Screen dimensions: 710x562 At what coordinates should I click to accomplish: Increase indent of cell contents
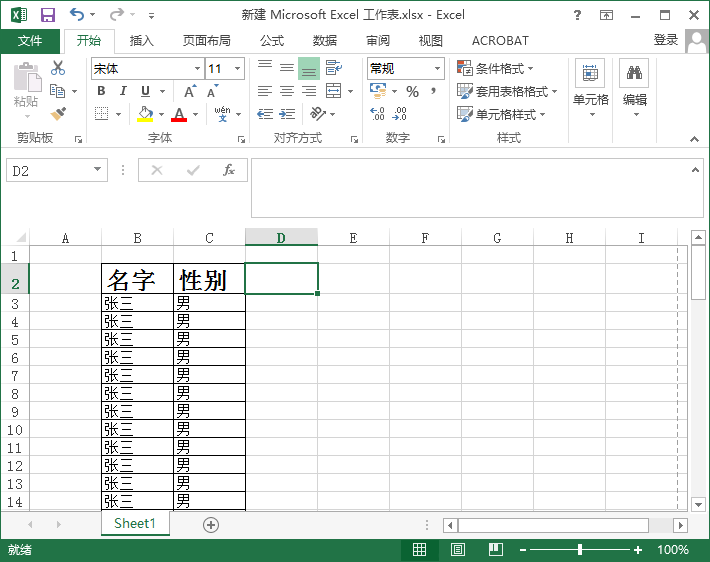287,114
